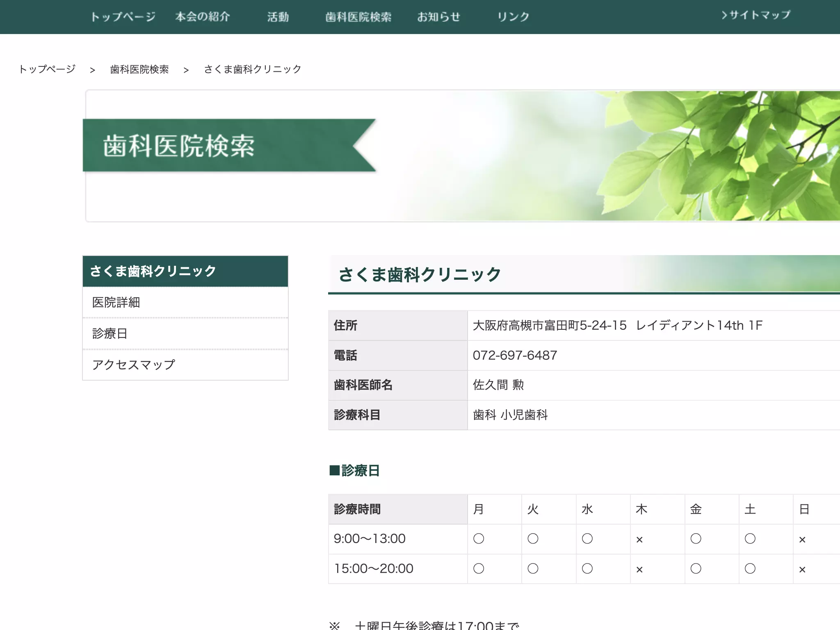840x630 pixels.
Task: Open お知らせ in the navigation bar
Action: (438, 17)
